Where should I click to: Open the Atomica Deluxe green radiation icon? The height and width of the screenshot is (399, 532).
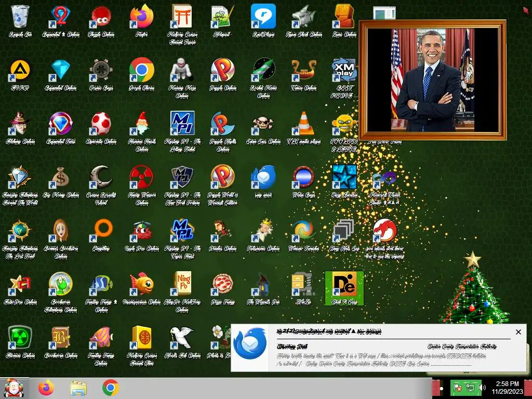pyautogui.click(x=20, y=338)
